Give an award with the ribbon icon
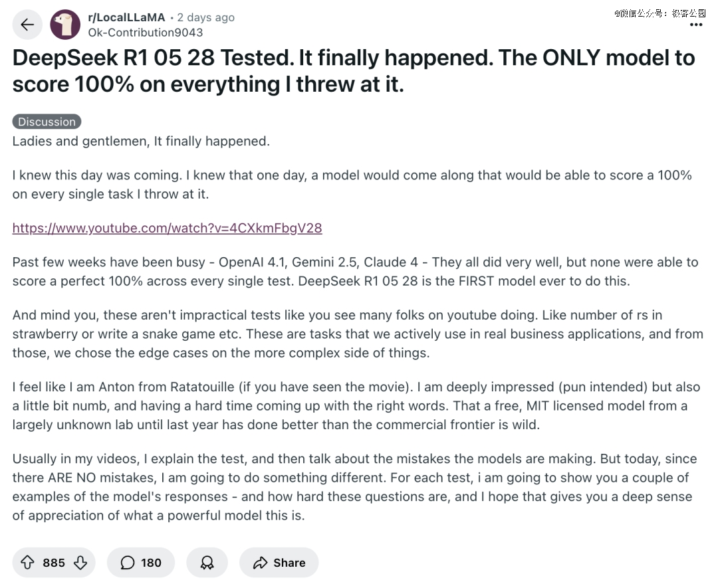This screenshot has width=718, height=588. point(207,562)
